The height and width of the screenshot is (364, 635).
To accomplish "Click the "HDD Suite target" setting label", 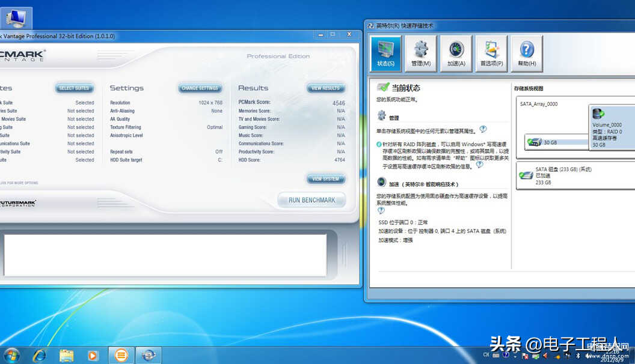I will pyautogui.click(x=126, y=160).
